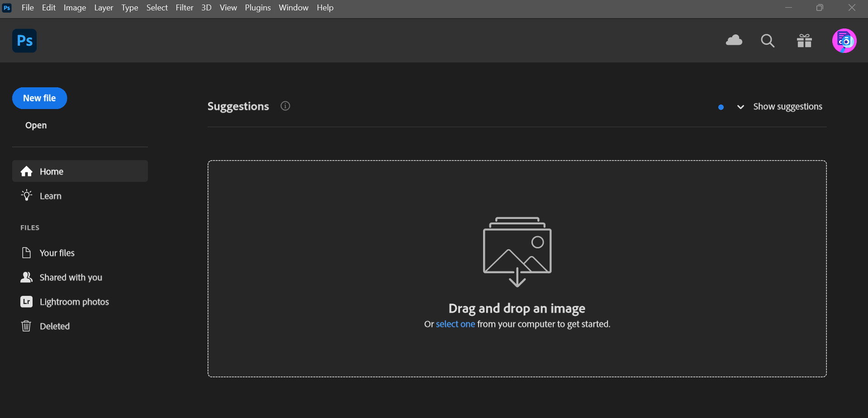The height and width of the screenshot is (418, 868).
Task: Open Your files in sidebar
Action: [57, 253]
